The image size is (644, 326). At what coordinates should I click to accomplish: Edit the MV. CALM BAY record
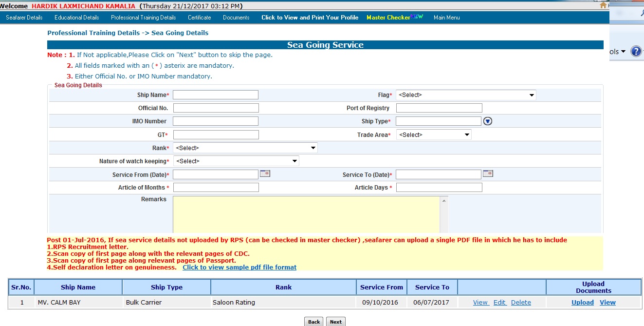pos(500,303)
